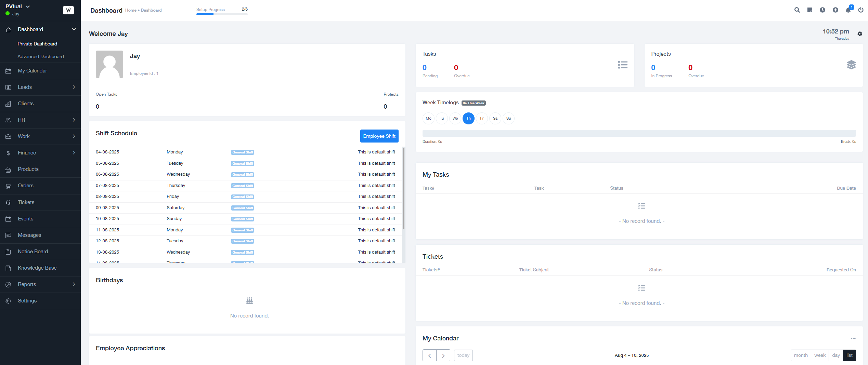Click the power logout icon
The height and width of the screenshot is (365, 868).
(860, 10)
